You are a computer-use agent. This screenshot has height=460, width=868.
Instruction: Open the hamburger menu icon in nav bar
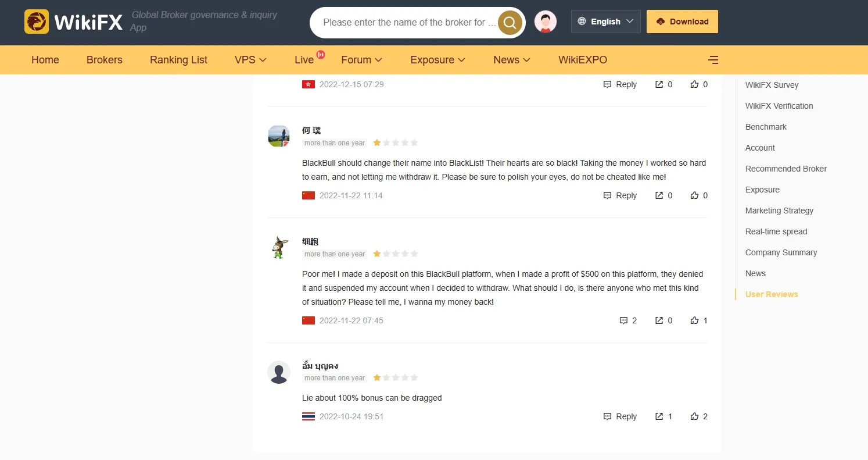point(713,60)
